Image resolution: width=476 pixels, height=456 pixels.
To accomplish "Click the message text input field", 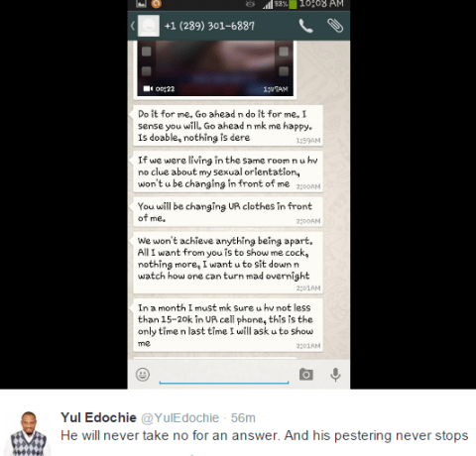I will [x=224, y=375].
